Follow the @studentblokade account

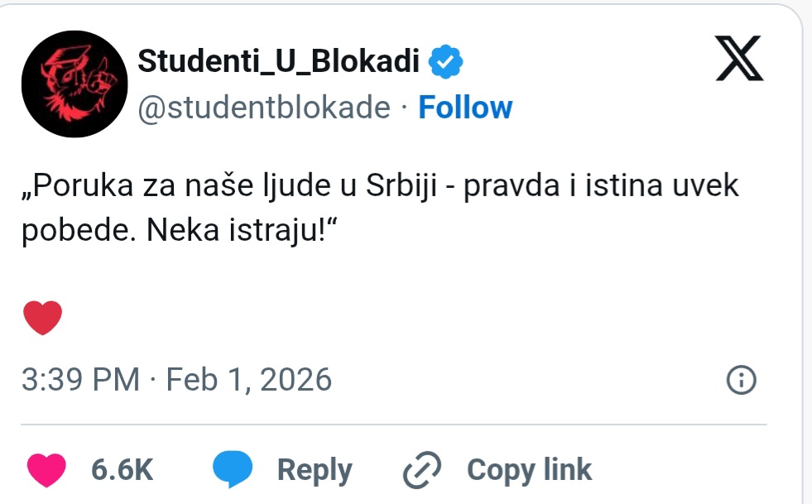click(465, 108)
